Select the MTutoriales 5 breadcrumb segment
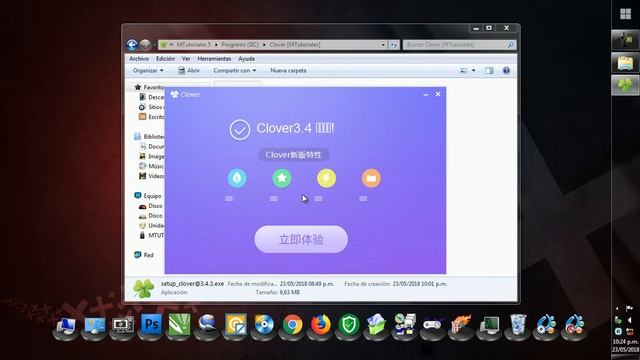640x360 pixels. click(193, 44)
